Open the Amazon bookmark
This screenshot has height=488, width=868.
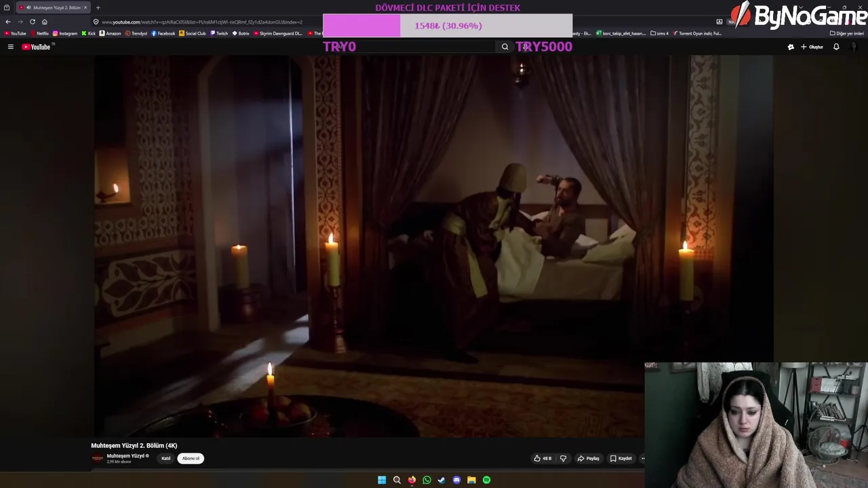click(x=111, y=33)
